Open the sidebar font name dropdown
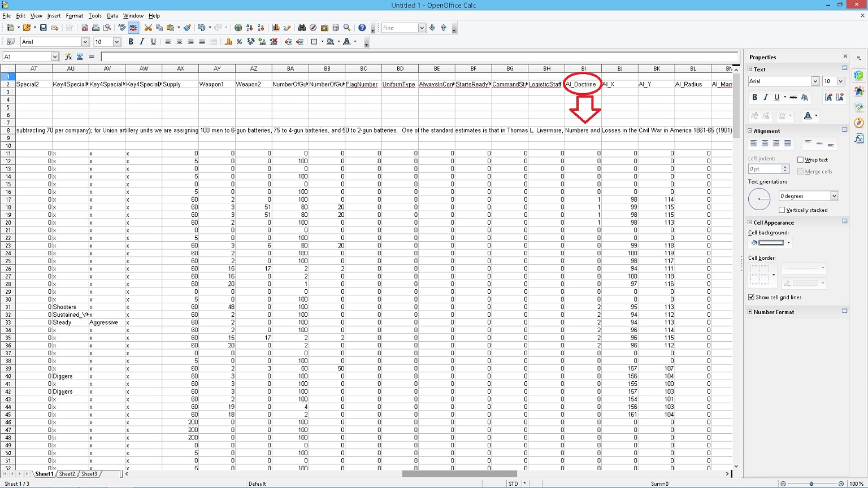Screen dimensions: 868x488 coord(815,81)
